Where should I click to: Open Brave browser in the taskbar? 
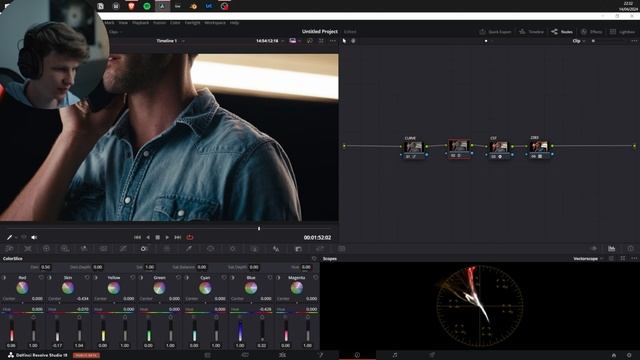coord(131,6)
